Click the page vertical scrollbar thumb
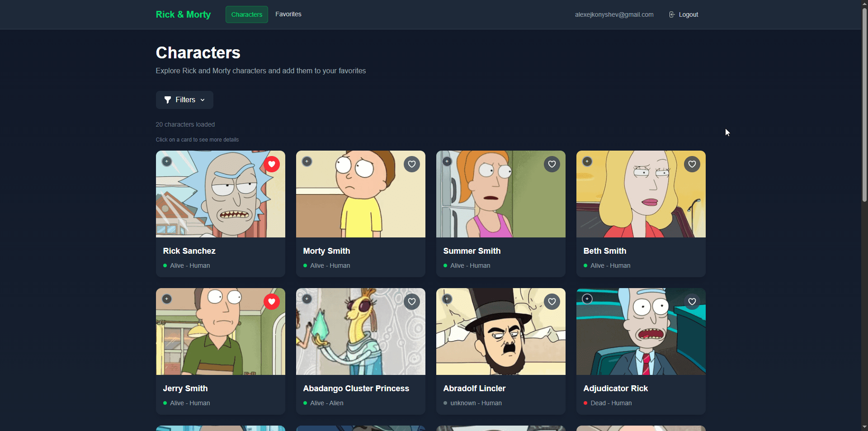This screenshot has height=431, width=868. 864,104
